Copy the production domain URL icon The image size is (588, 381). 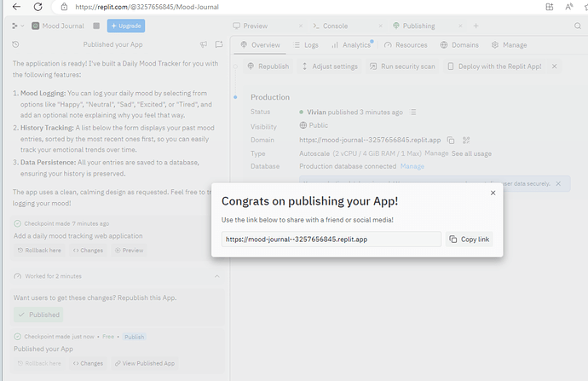451,140
